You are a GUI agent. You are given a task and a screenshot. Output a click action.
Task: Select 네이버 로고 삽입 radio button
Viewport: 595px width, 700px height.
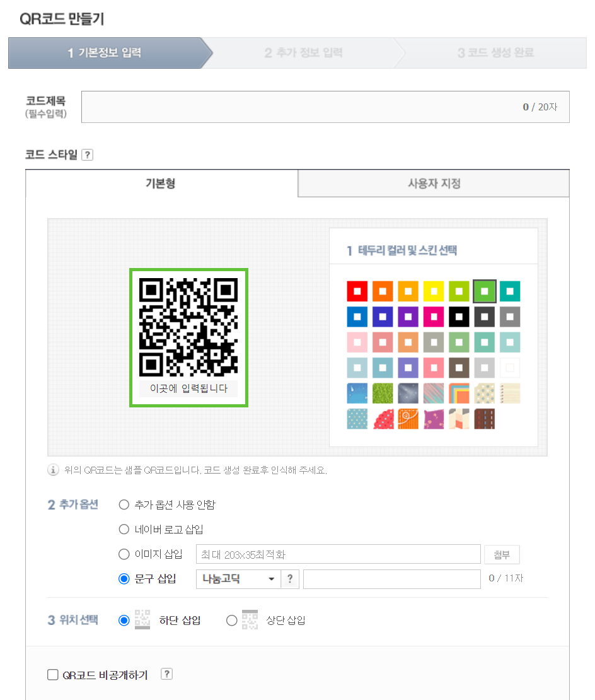click(x=124, y=529)
